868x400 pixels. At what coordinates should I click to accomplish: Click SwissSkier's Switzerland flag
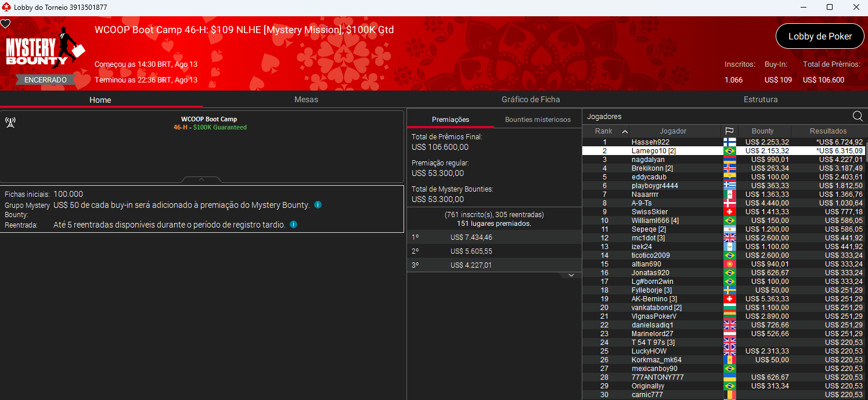click(x=730, y=212)
